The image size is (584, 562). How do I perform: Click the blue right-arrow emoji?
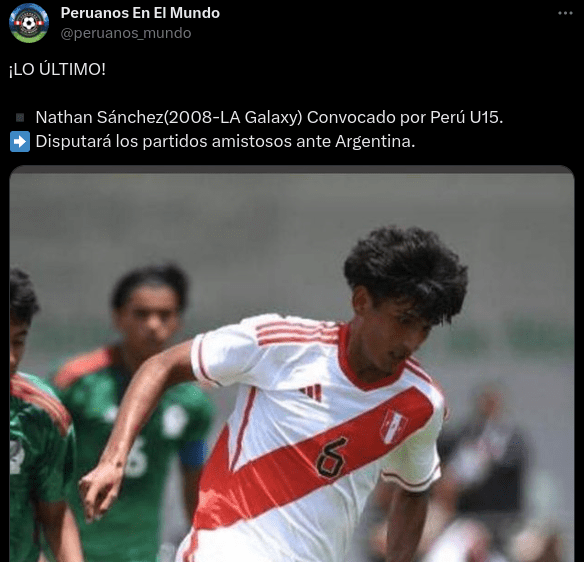click(20, 142)
